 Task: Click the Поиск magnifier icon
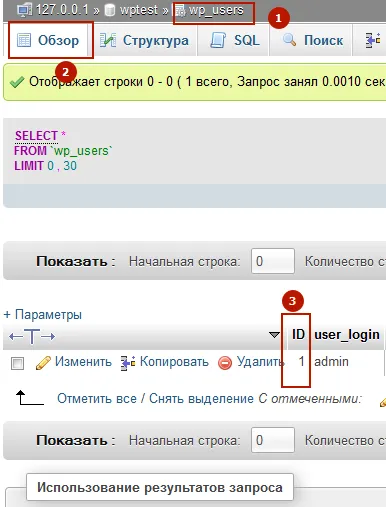[x=289, y=40]
